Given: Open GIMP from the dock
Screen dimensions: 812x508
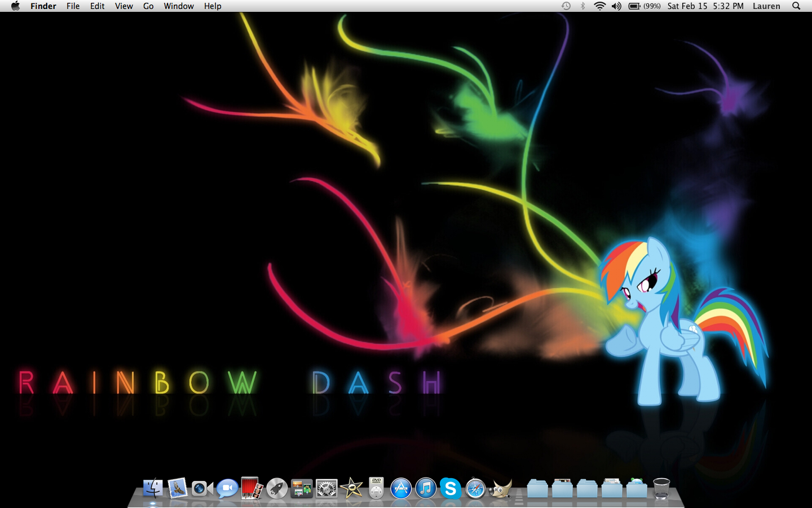Looking at the screenshot, I should click(500, 488).
